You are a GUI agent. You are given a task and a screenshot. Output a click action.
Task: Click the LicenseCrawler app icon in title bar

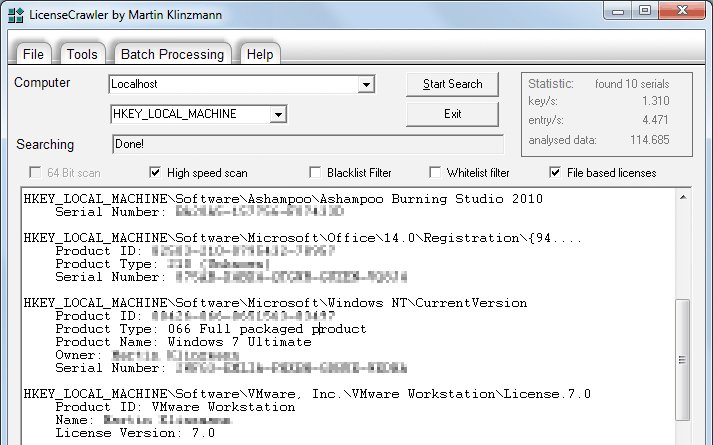[16, 15]
